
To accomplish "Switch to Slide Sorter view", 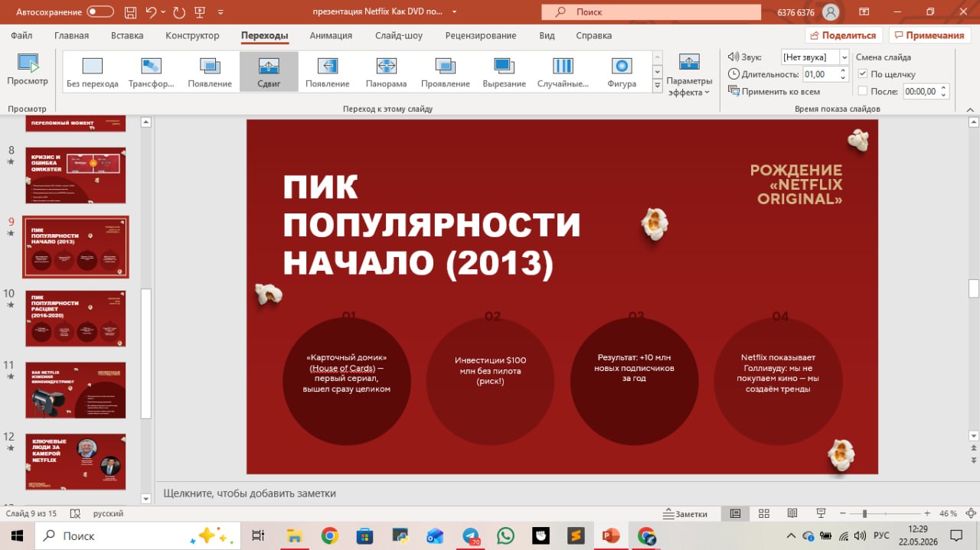I will (763, 513).
